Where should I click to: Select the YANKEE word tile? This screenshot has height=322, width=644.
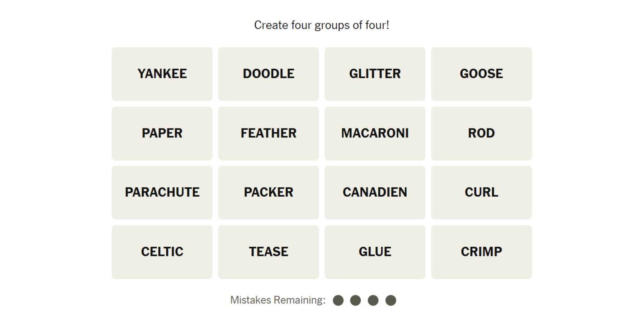click(x=162, y=74)
